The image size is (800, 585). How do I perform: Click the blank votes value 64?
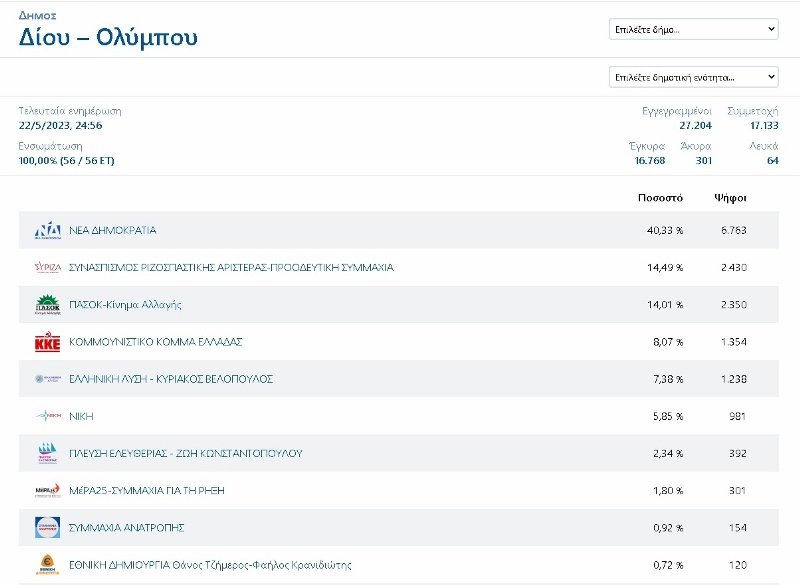[x=772, y=161]
